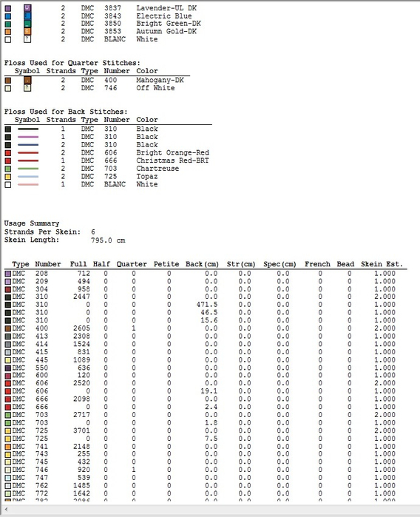Click the 'Chartreuse' color name
This screenshot has height=517, width=420.
click(x=157, y=169)
